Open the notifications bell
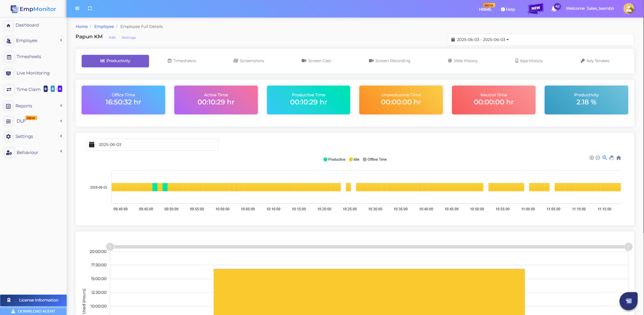 click(554, 9)
